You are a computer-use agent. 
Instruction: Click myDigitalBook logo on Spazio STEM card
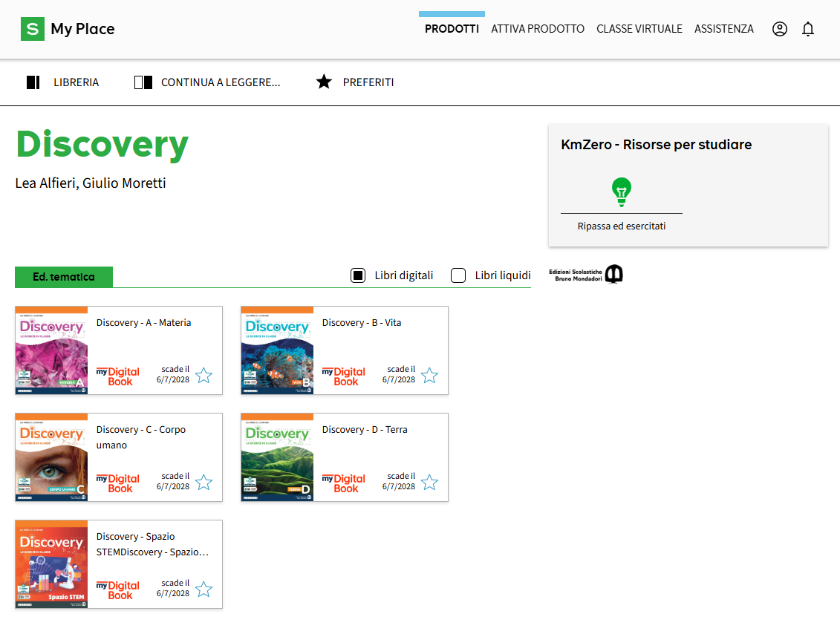click(x=118, y=590)
